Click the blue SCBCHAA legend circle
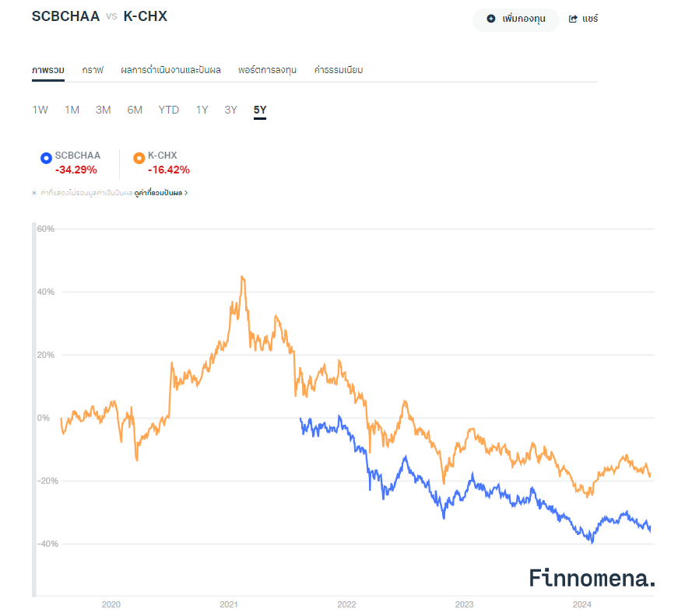692x616 pixels. [x=46, y=159]
